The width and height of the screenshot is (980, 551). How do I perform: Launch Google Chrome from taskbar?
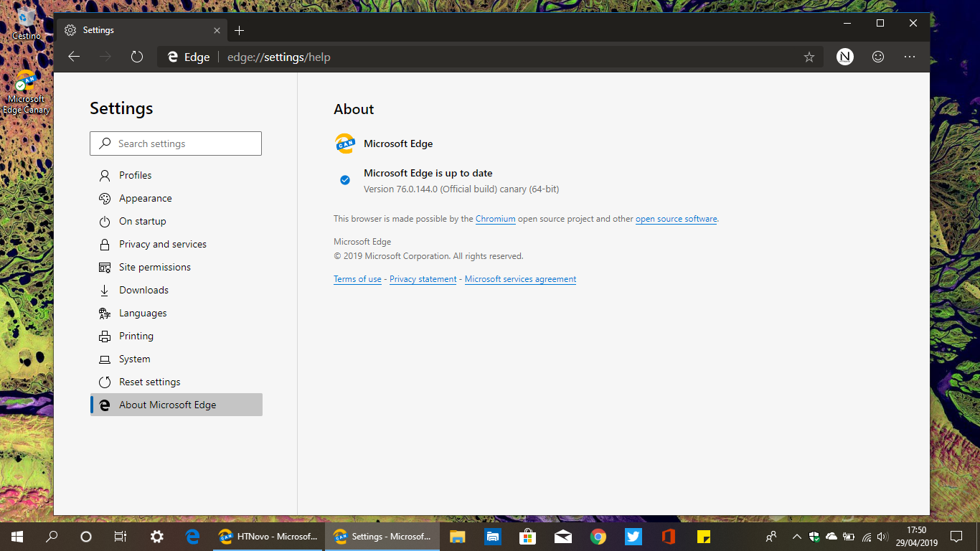tap(598, 536)
